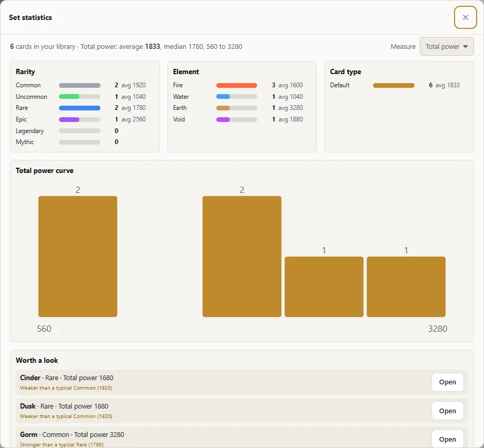Click the Mythic rarity empty bar
This screenshot has height=448, width=484.
coord(79,142)
